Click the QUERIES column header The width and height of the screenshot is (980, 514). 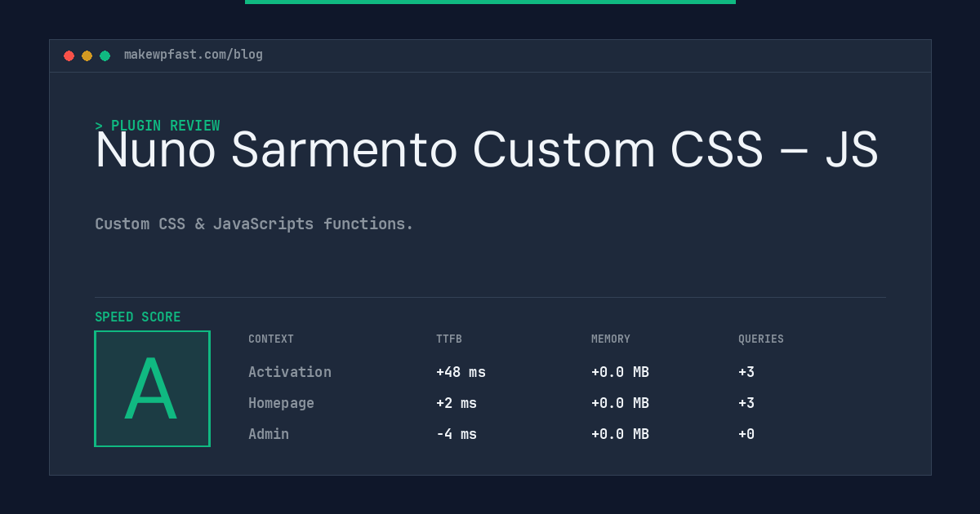click(x=761, y=339)
